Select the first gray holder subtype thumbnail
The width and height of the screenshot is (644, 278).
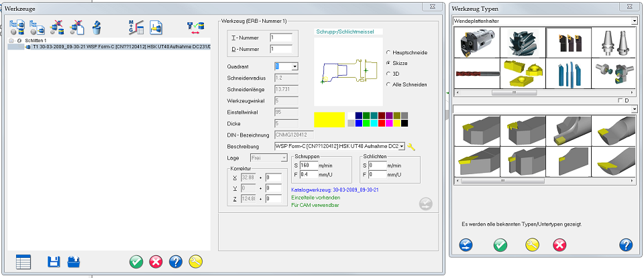coord(477,131)
